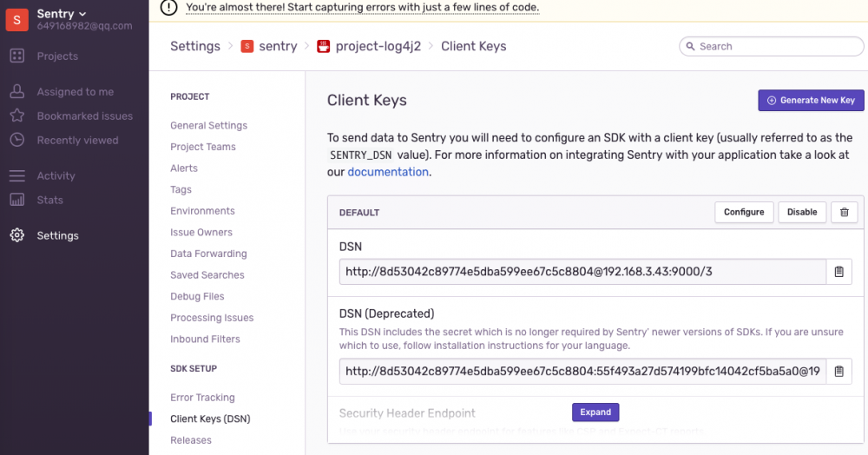Open Settings in the sidebar
This screenshot has width=868, height=455.
point(57,236)
